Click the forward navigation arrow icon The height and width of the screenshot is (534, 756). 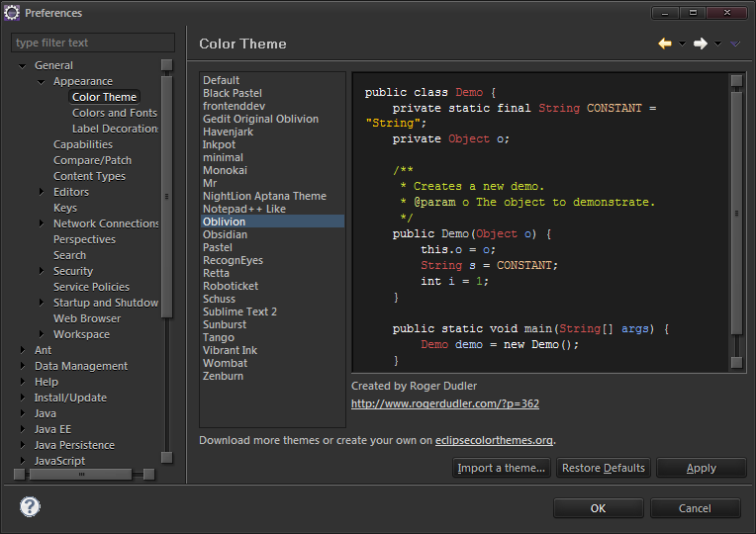click(x=700, y=44)
